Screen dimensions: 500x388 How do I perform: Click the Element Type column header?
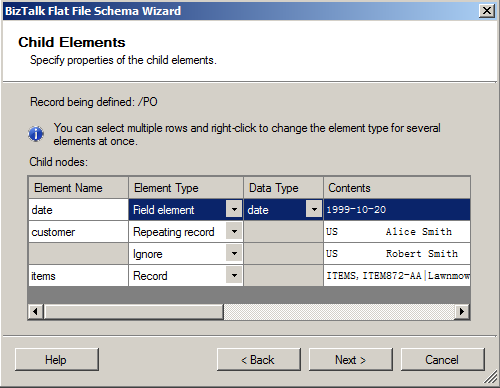pyautogui.click(x=186, y=188)
